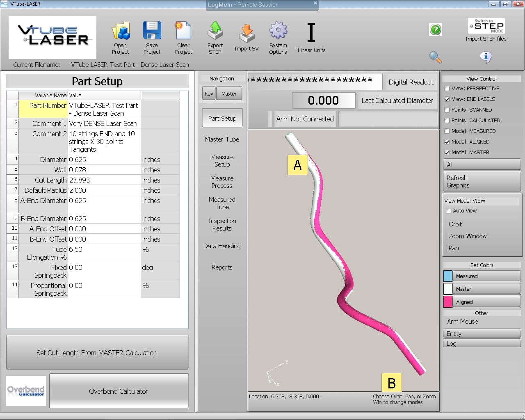525x420 pixels.
Task: Go to Inspection Results in navigation
Action: [222, 225]
